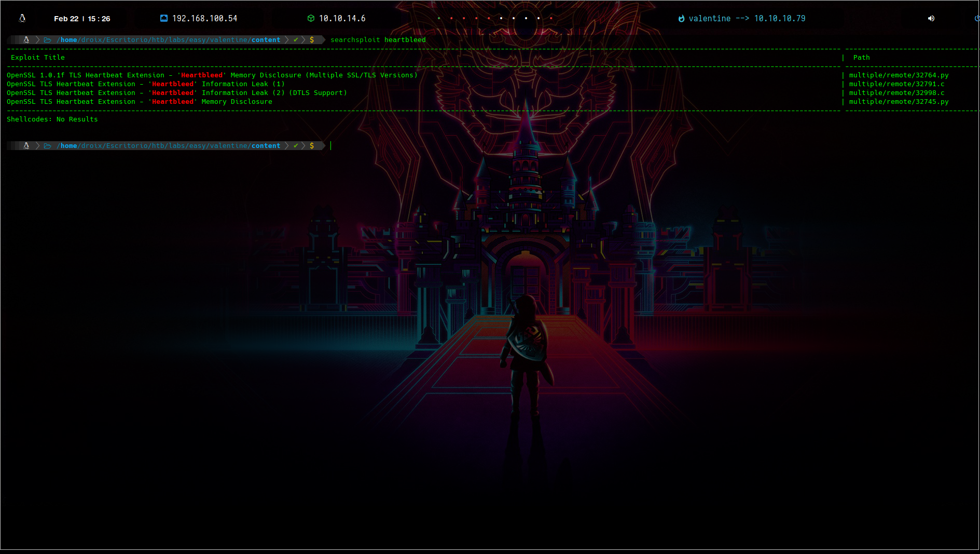
Task: Click the 10.10.14.6 VPN address label
Action: pos(342,19)
